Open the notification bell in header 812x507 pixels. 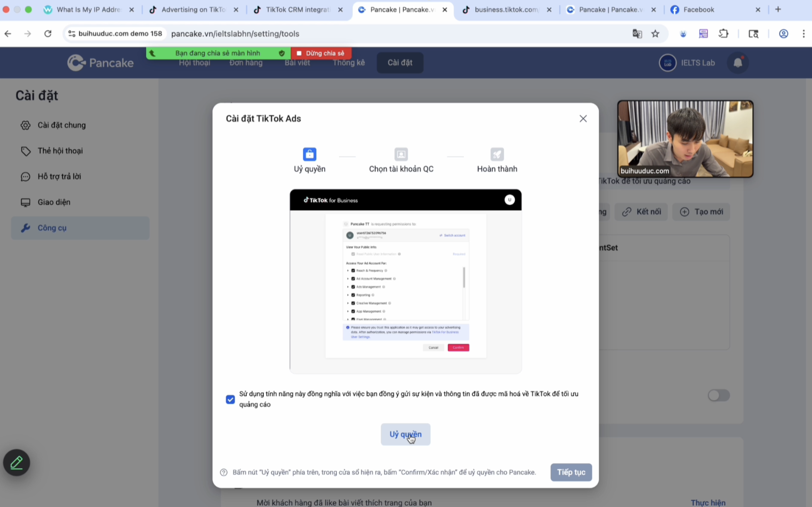737,63
